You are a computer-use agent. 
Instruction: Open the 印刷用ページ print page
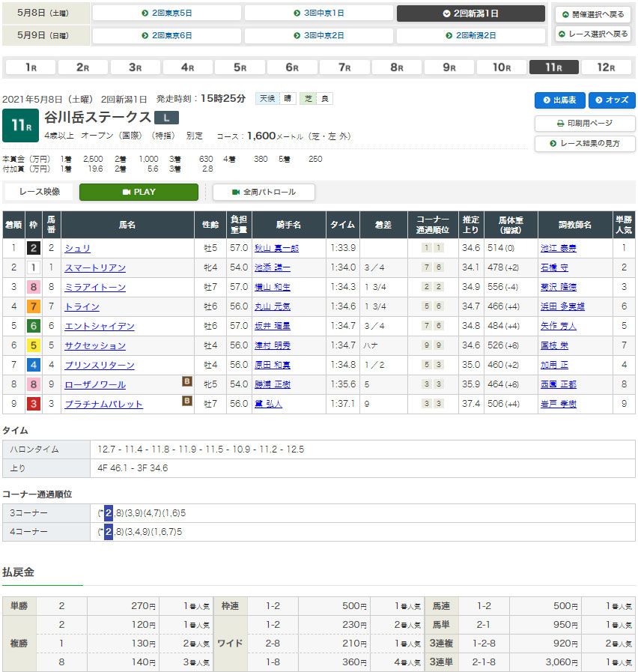585,123
